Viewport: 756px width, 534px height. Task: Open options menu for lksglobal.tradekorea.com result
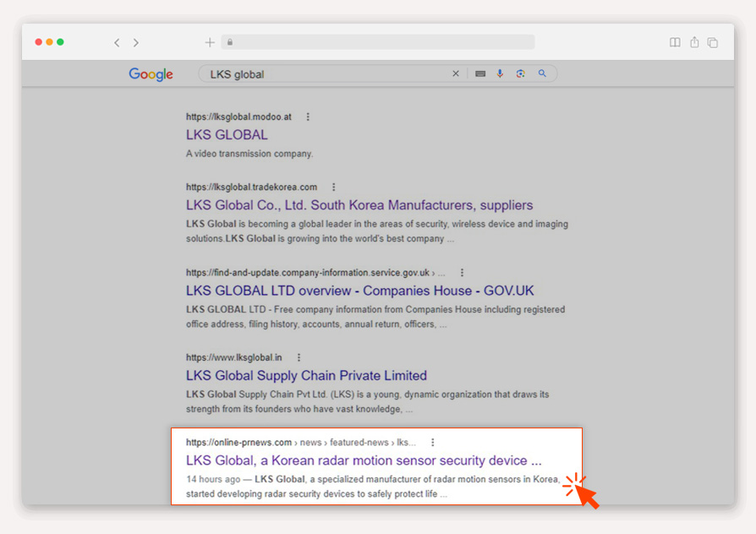[334, 187]
